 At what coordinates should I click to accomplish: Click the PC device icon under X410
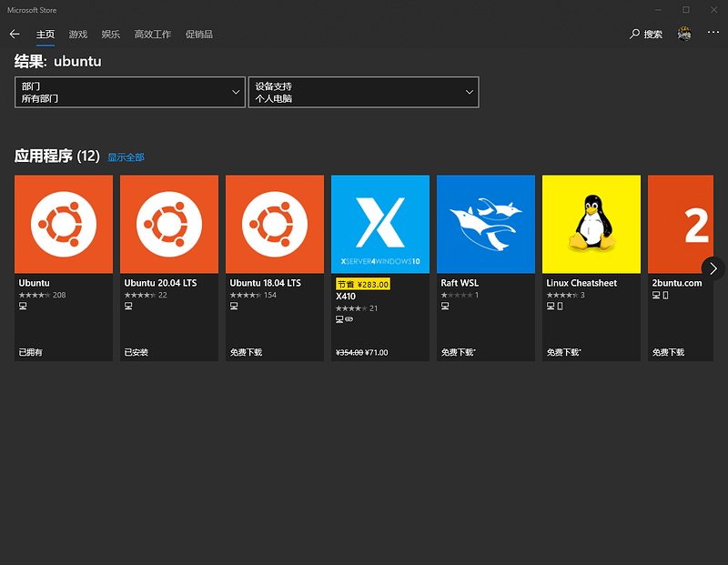point(339,319)
